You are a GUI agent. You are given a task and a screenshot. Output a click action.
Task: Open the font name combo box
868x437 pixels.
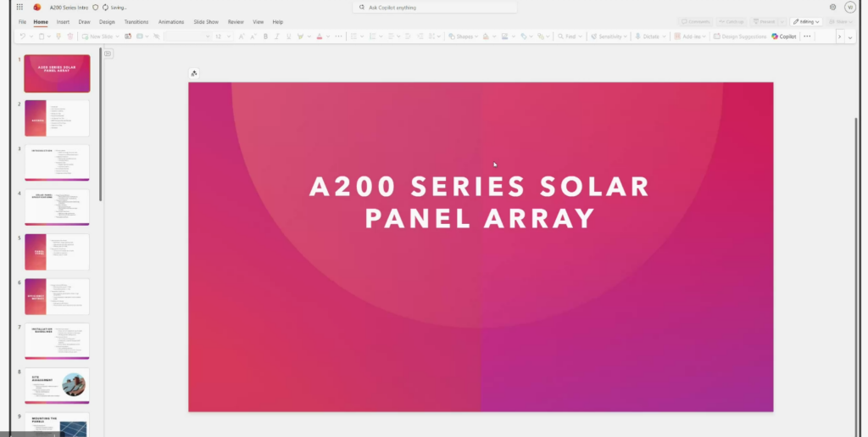(x=187, y=36)
